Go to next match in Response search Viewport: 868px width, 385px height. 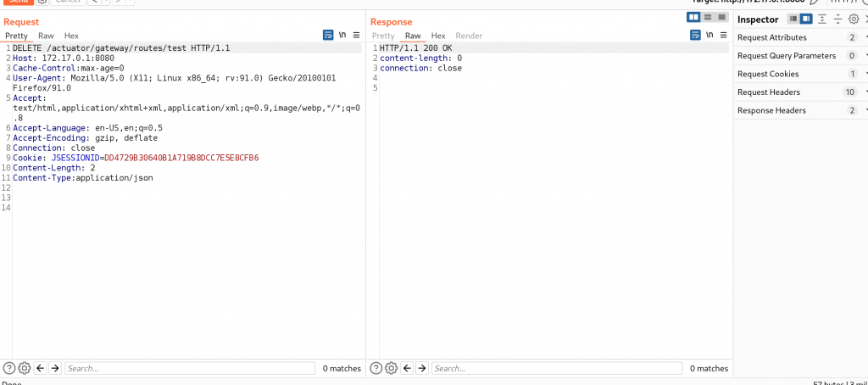pos(422,368)
